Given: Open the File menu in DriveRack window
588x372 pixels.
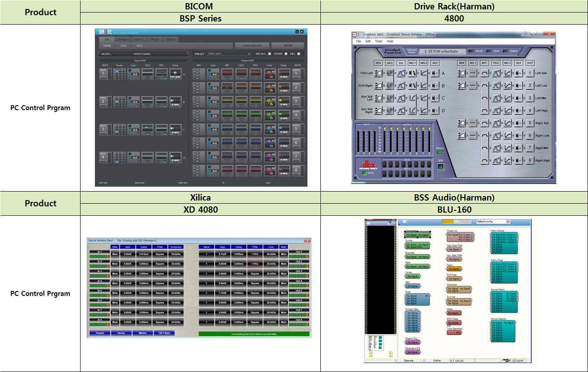Looking at the screenshot, I should pyautogui.click(x=358, y=41).
